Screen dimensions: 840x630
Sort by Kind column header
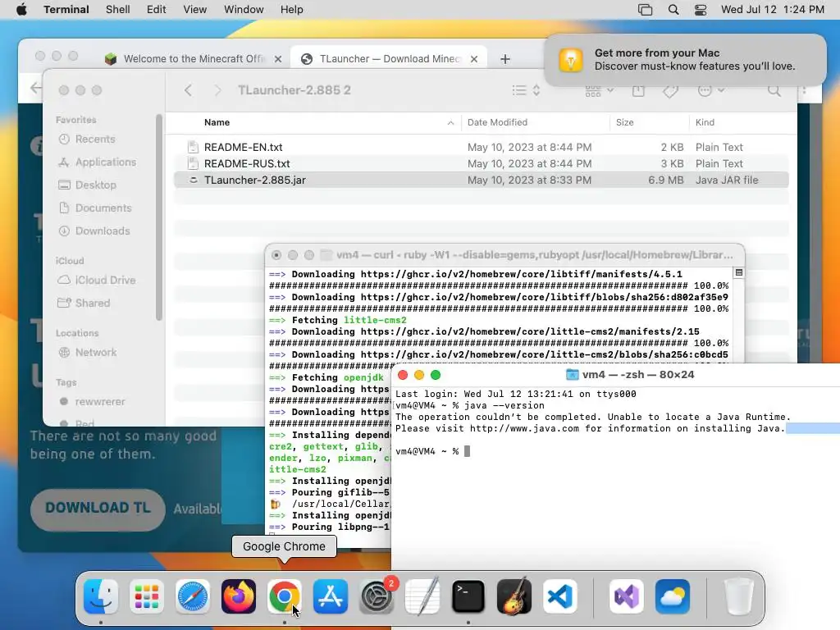click(x=705, y=123)
